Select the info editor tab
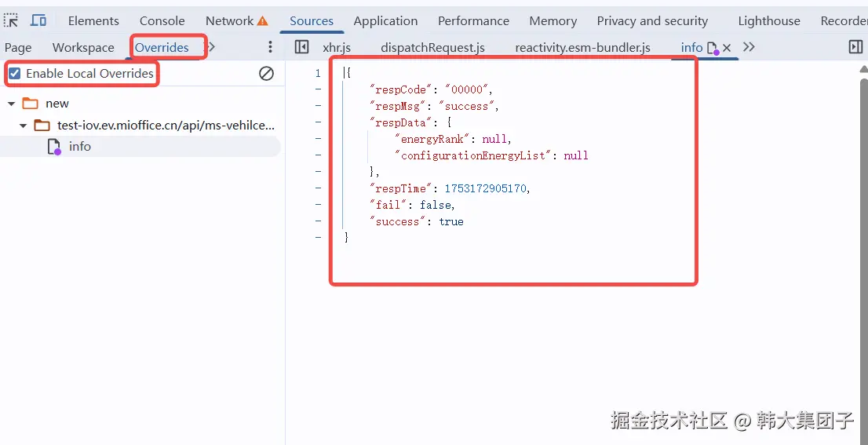The image size is (868, 445). [x=691, y=48]
